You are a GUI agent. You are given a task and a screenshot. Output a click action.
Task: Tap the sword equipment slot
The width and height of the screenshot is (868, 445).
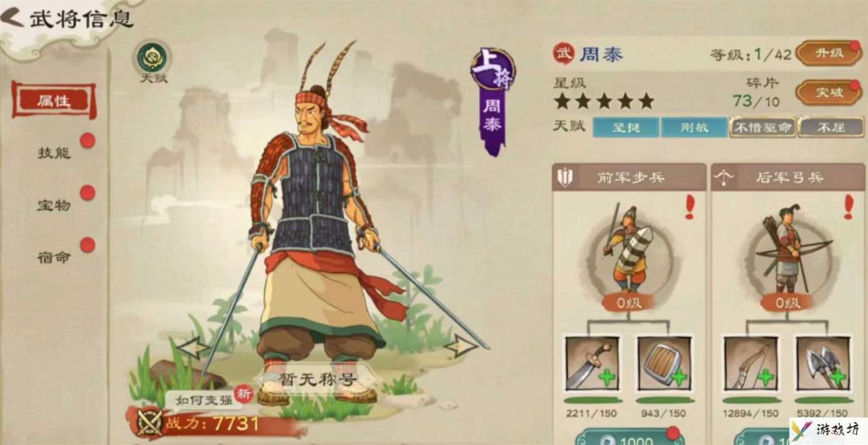tap(591, 363)
